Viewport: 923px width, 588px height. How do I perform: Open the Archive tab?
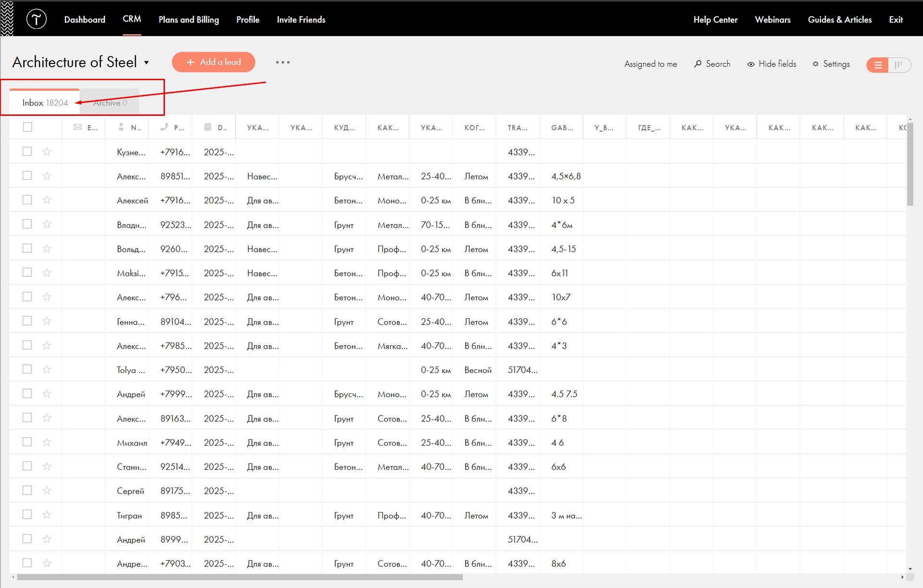point(110,103)
